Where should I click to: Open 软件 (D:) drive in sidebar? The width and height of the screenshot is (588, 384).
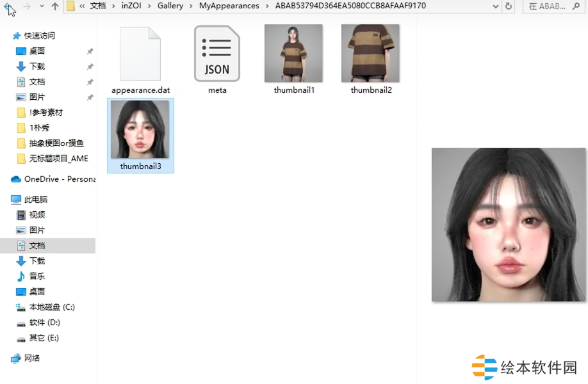tap(44, 323)
